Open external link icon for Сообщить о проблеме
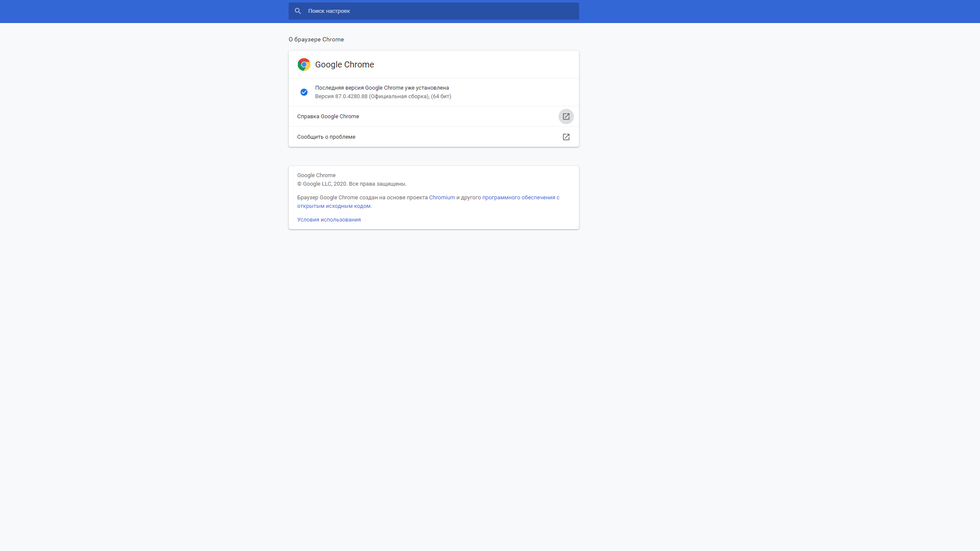Screen dimensions: 980x551 (x=566, y=137)
